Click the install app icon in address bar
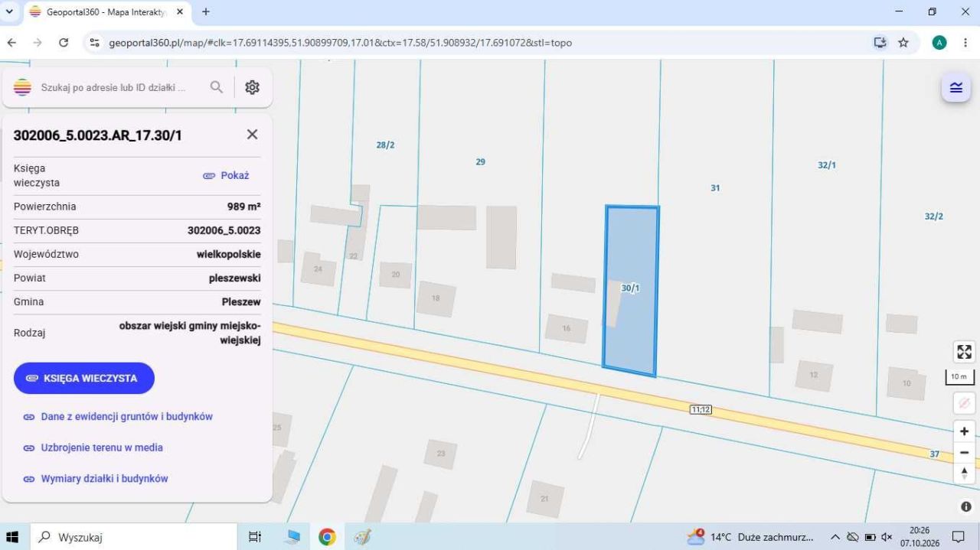The image size is (980, 550). pos(880,43)
